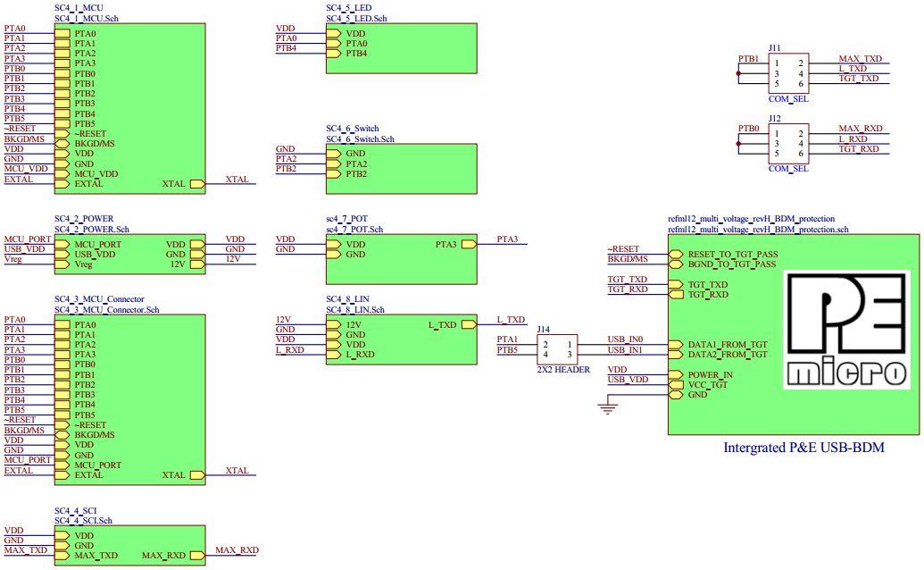Select the J12 connector component
This screenshot has width=924, height=570.
[788, 141]
